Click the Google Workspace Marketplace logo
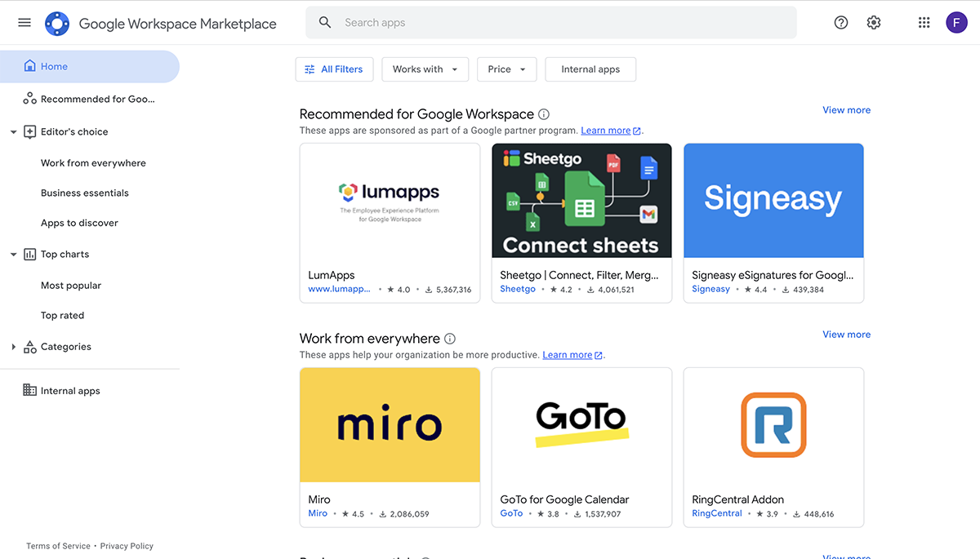 coord(57,24)
